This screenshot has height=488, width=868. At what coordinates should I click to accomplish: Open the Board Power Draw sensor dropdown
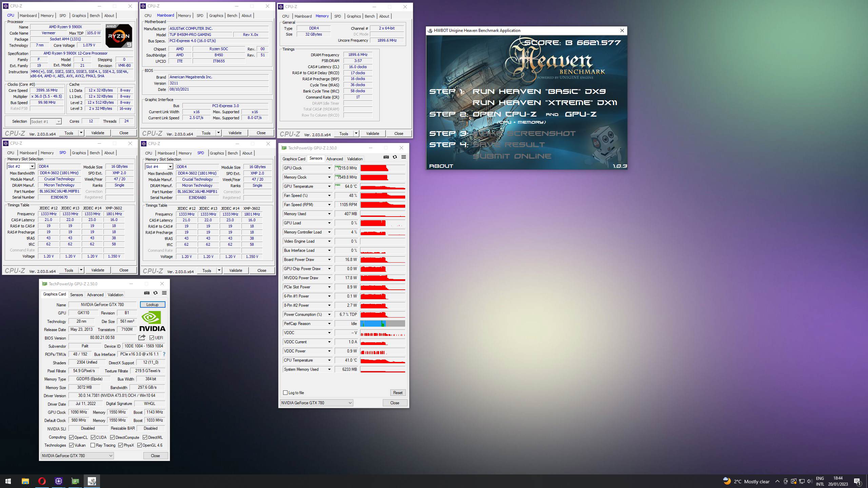329,260
